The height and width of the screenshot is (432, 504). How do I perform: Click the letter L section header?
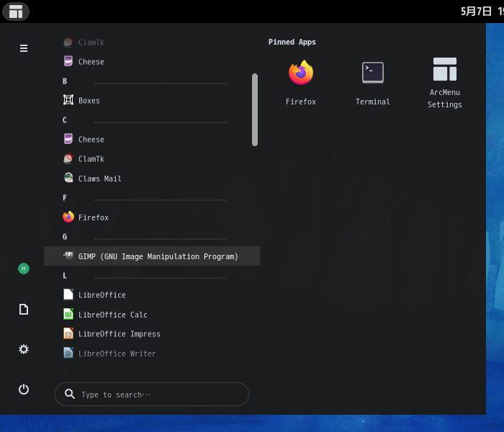(65, 276)
